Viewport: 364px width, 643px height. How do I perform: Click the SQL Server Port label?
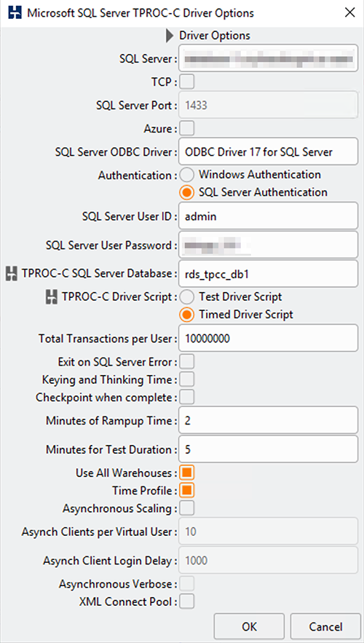137,106
